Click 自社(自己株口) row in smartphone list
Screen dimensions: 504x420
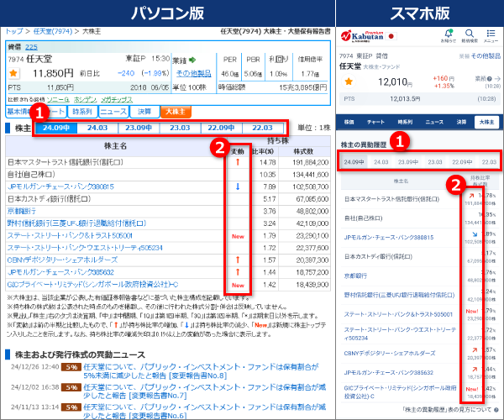(422, 218)
